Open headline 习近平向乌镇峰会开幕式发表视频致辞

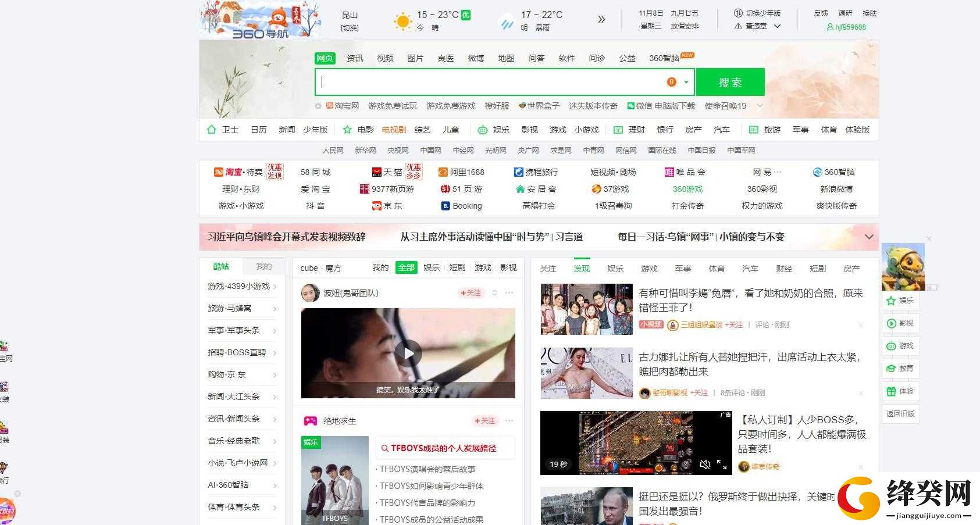click(x=286, y=237)
